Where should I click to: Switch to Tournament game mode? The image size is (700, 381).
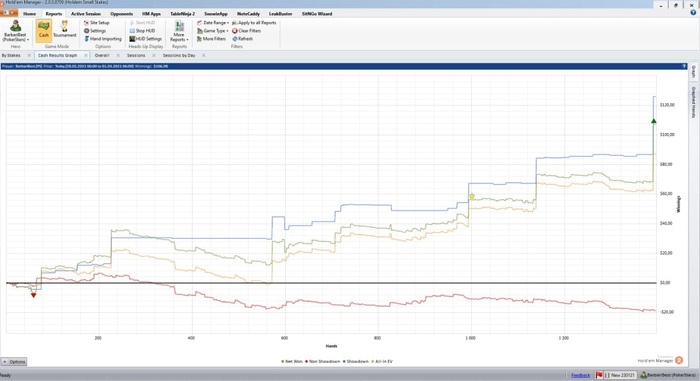click(x=65, y=30)
